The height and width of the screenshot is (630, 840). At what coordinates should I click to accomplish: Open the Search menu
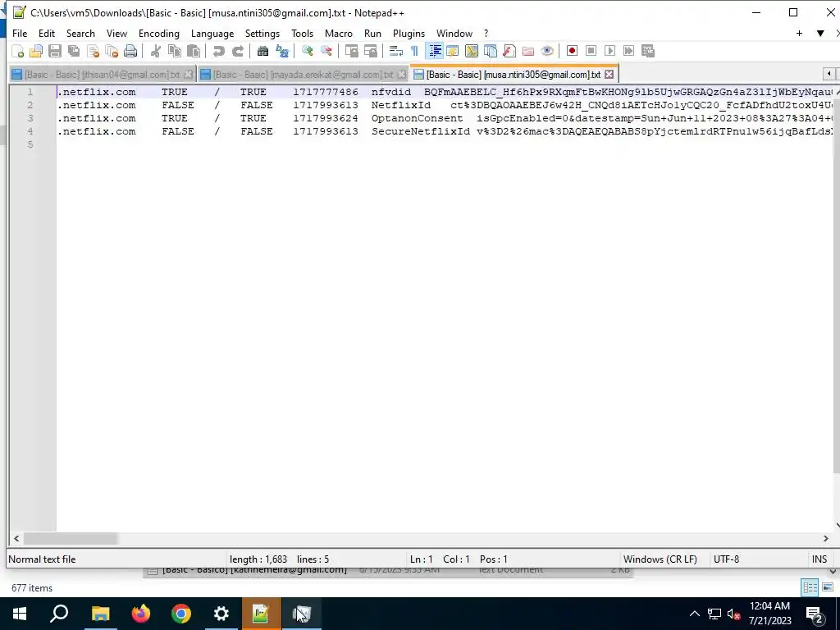point(80,33)
